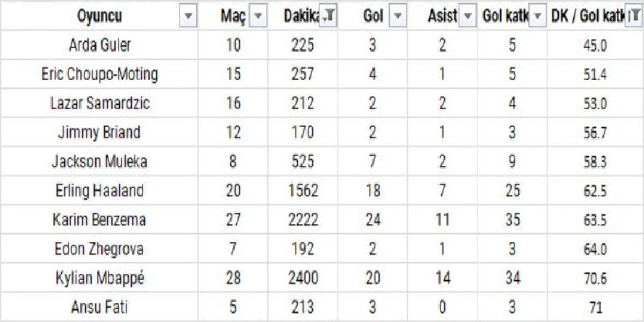Click the Jimmy Briand name cell
644x322 pixels.
tap(99, 132)
